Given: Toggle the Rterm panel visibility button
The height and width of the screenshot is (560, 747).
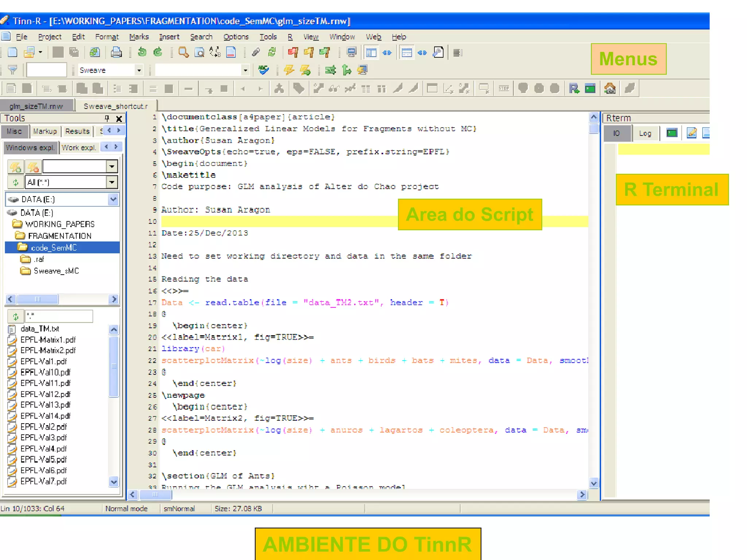Looking at the screenshot, I should click(x=406, y=52).
